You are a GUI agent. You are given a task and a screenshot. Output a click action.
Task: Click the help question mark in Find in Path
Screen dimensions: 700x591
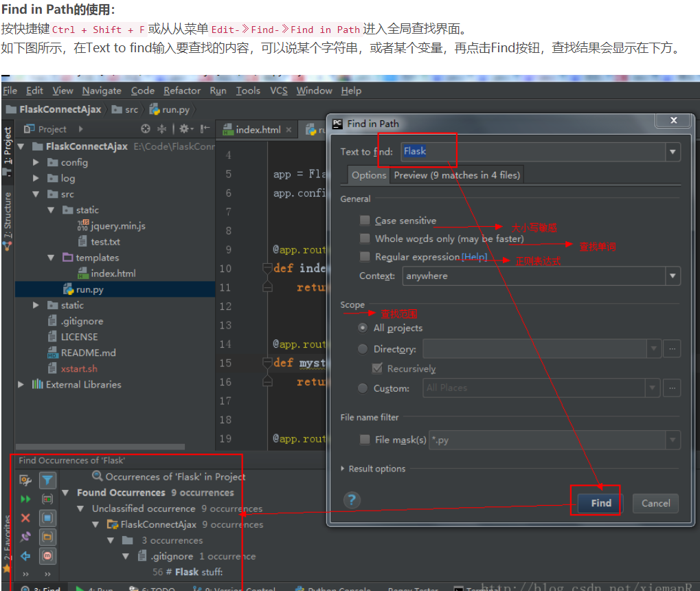tap(352, 500)
